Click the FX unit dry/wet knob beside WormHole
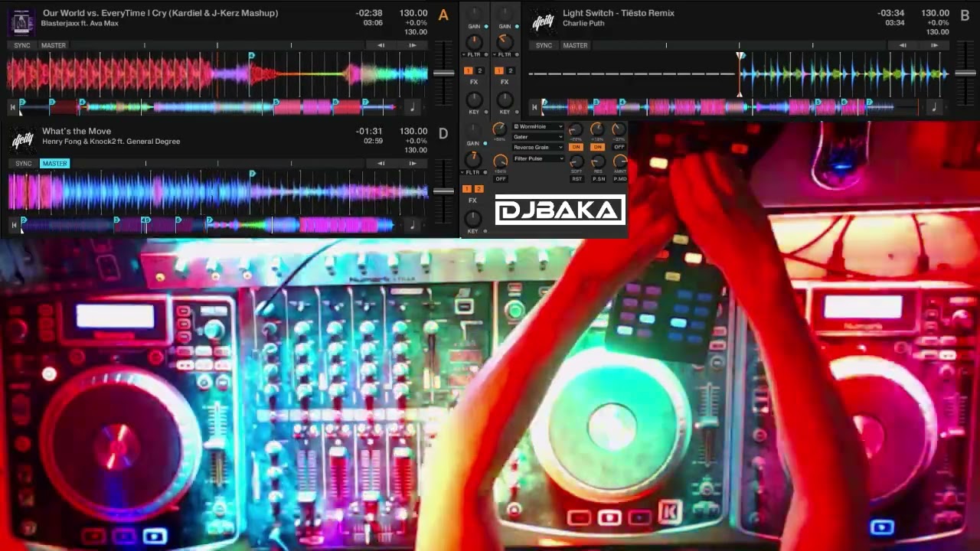The image size is (980, 551). click(499, 129)
